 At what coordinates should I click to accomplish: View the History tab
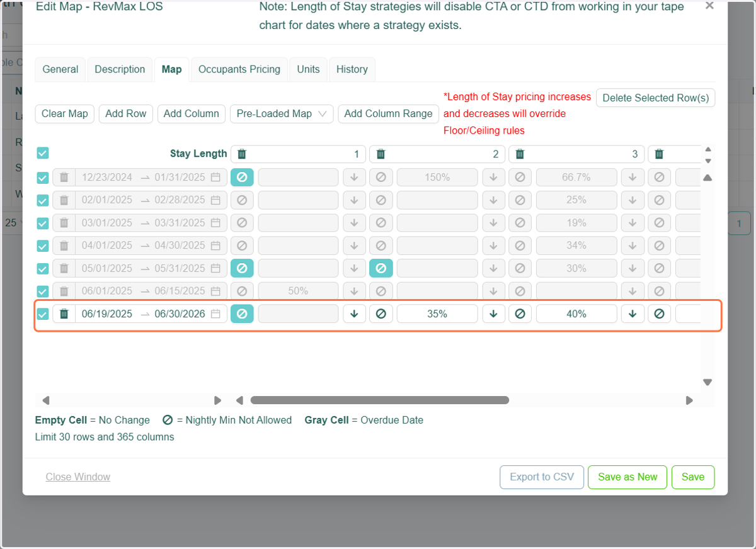coord(352,69)
